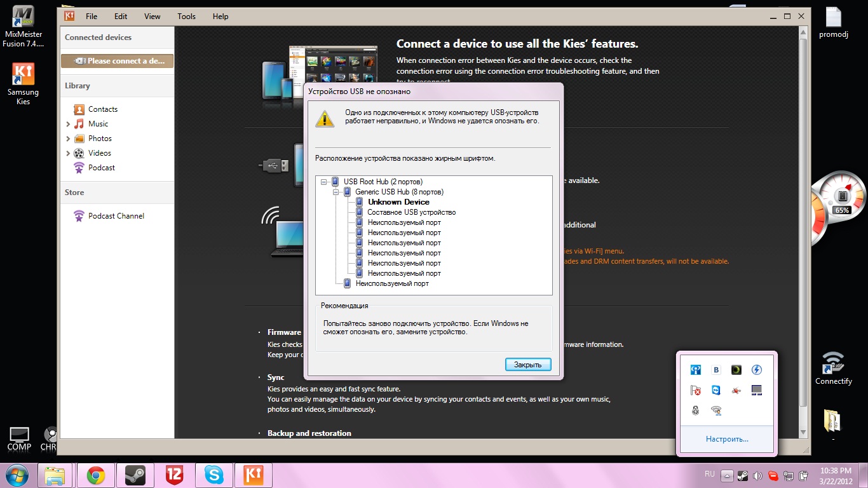
Task: Select the Connectify desktop shortcut
Action: (833, 368)
